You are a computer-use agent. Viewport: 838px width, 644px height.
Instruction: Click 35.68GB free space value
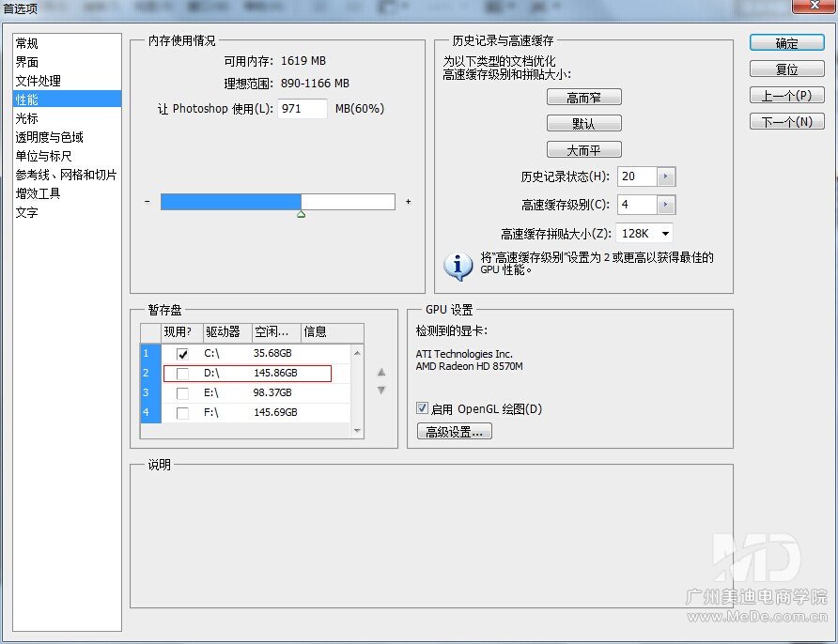272,353
